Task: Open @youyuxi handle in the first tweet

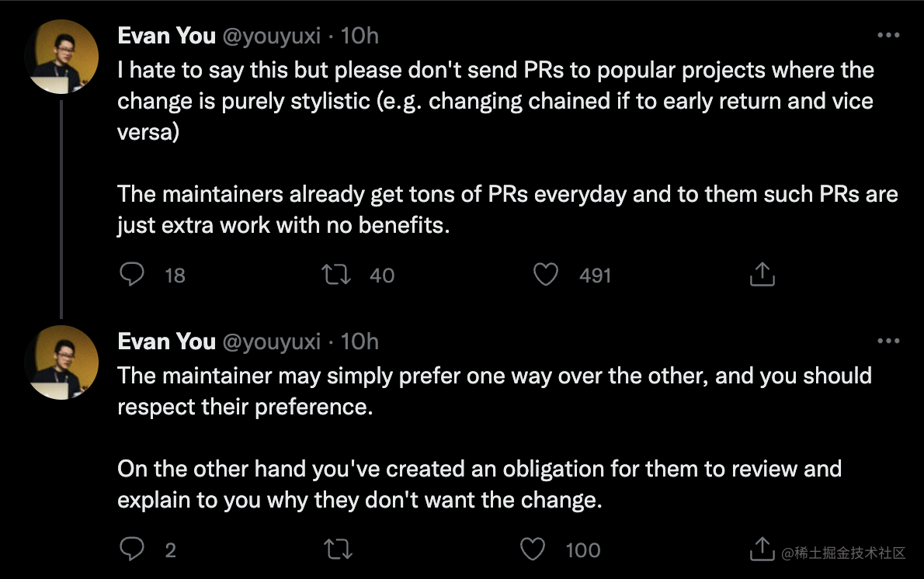Action: [x=272, y=36]
